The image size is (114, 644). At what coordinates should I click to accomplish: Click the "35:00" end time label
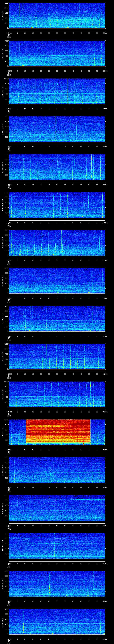[105, 147]
